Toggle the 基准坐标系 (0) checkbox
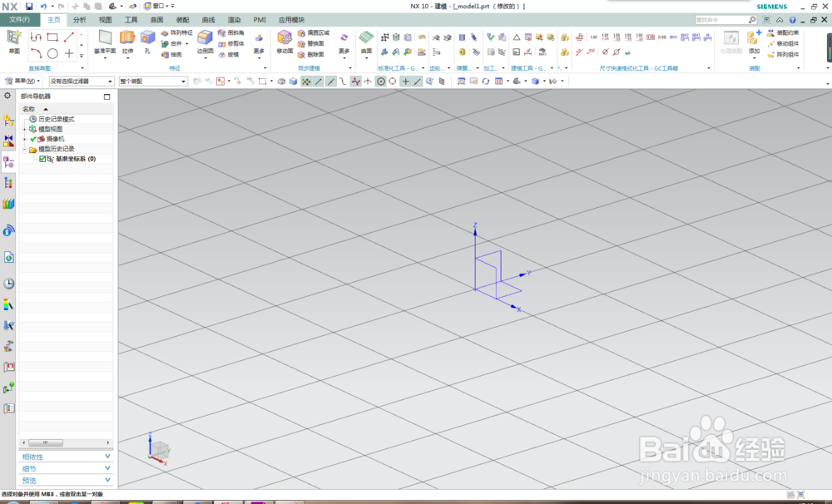Viewport: 832px width, 504px height. point(42,159)
